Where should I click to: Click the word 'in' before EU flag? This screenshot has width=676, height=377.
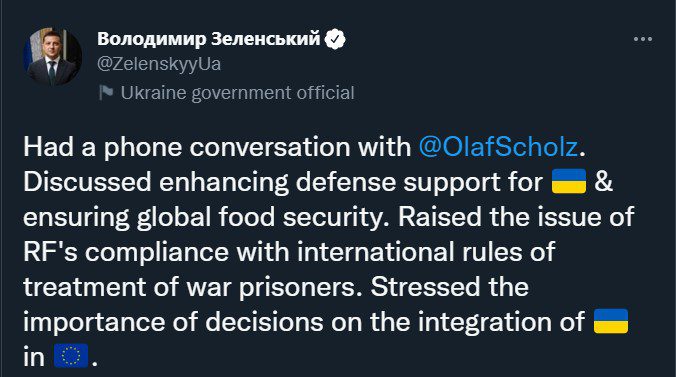coord(34,357)
